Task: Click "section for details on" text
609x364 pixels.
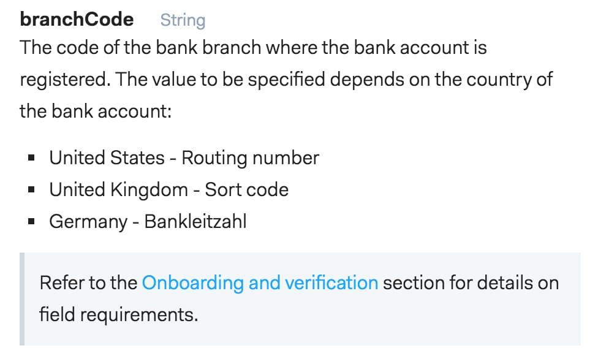Action: [471, 283]
